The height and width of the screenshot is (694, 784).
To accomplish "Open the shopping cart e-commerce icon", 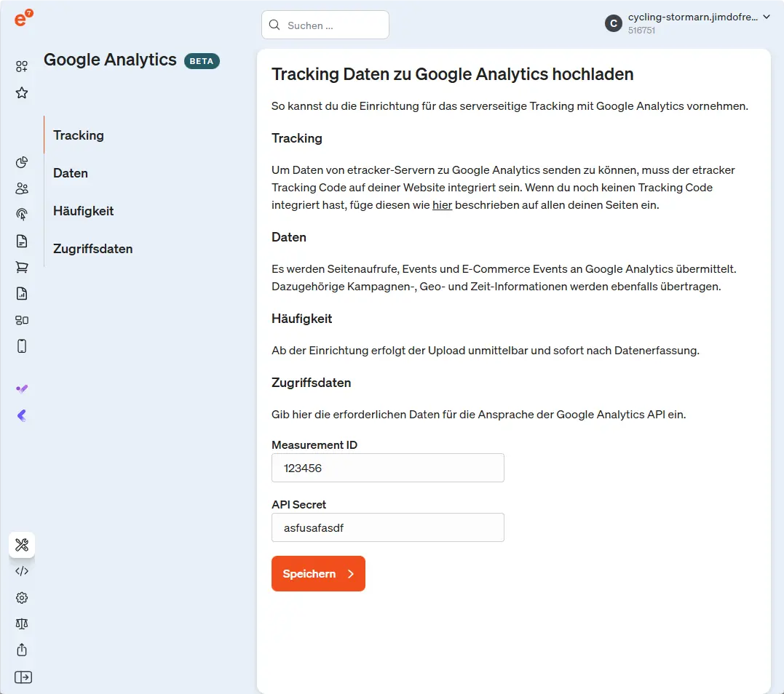I will 22,267.
